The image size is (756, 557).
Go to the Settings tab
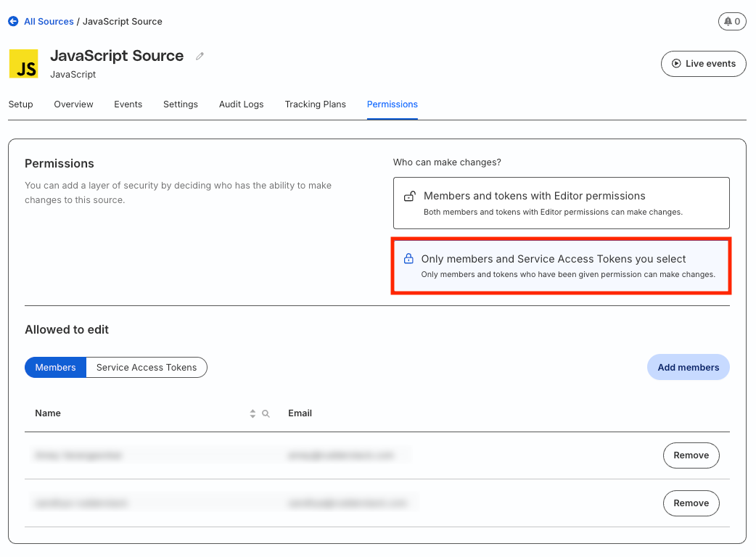(181, 104)
